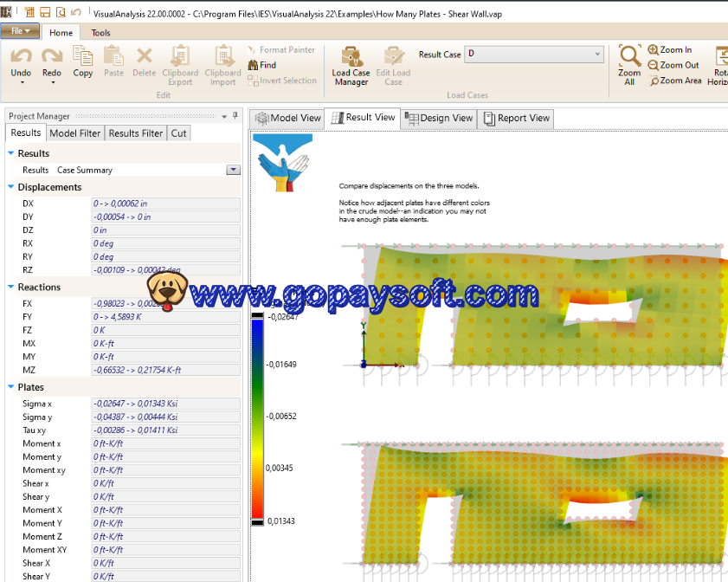This screenshot has height=582, width=728.
Task: Open the Results Filter tab
Action: 136,133
